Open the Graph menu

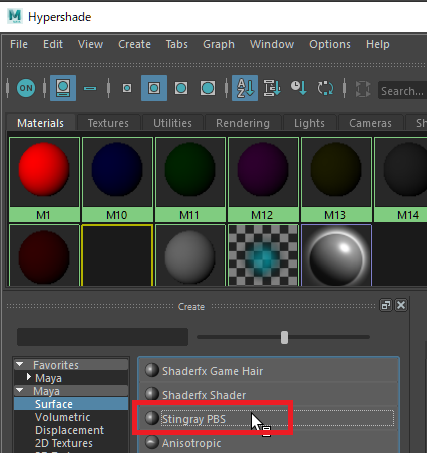(219, 44)
